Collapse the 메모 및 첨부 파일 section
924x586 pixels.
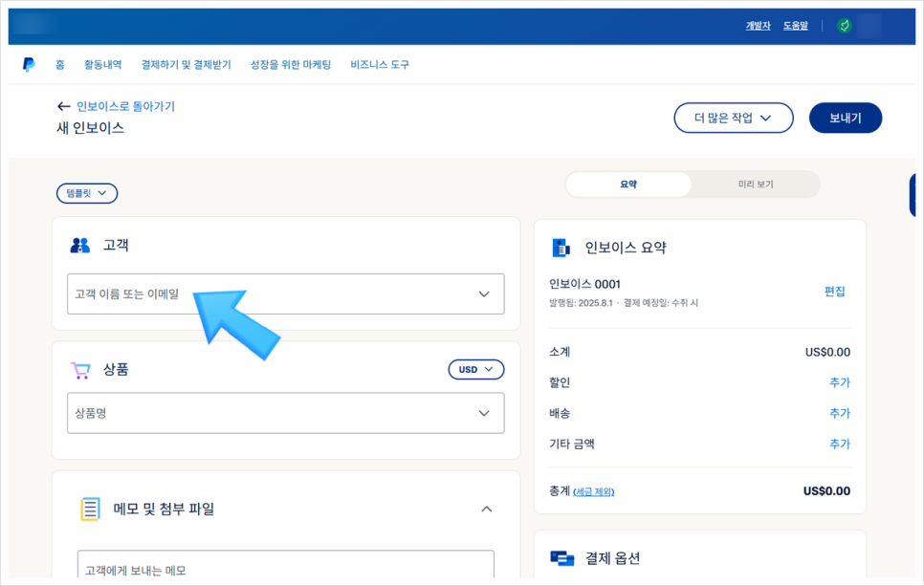[484, 509]
